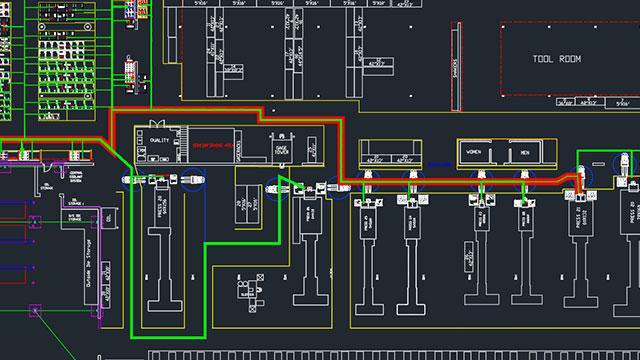The height and width of the screenshot is (360, 640).
Task: Select the TOOL ROOM label
Action: 556,59
